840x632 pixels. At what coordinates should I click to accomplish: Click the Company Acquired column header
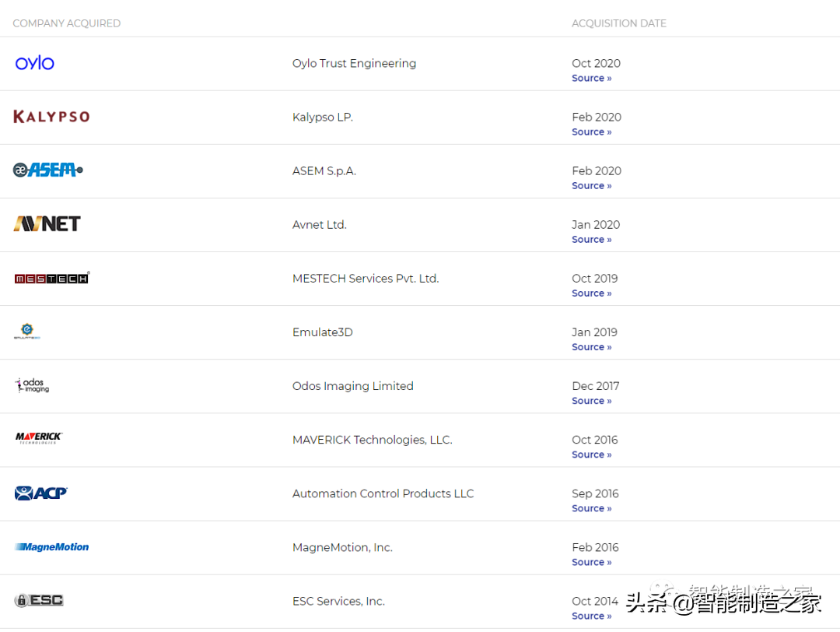pyautogui.click(x=67, y=23)
